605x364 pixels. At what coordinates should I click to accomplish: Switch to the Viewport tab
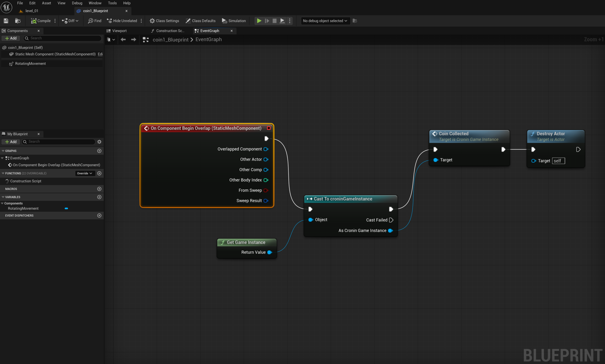[119, 31]
